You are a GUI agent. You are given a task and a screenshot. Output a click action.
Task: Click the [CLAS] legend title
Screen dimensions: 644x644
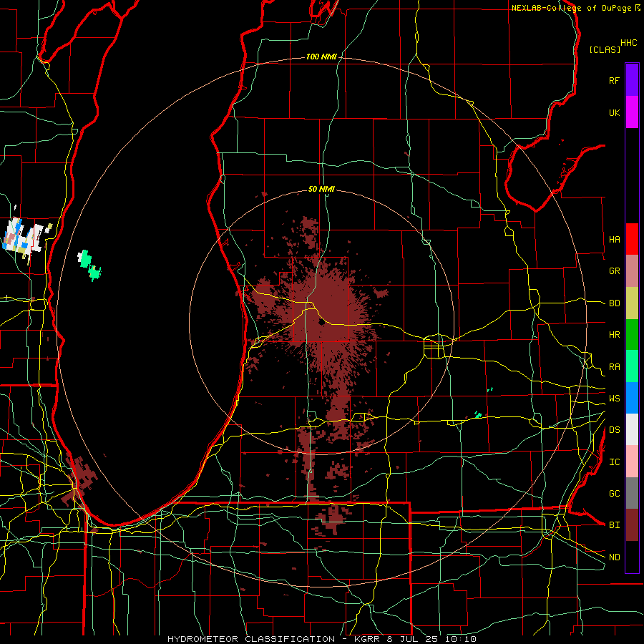click(x=605, y=49)
